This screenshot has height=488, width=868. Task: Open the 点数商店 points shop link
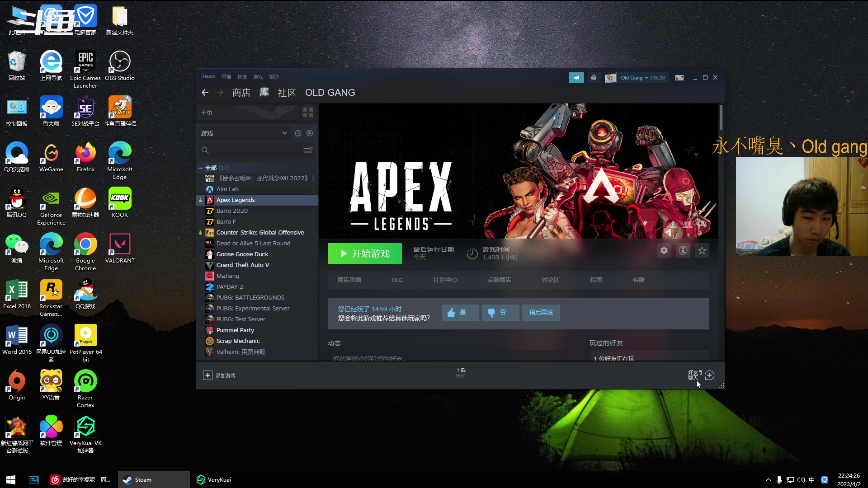[x=499, y=280]
